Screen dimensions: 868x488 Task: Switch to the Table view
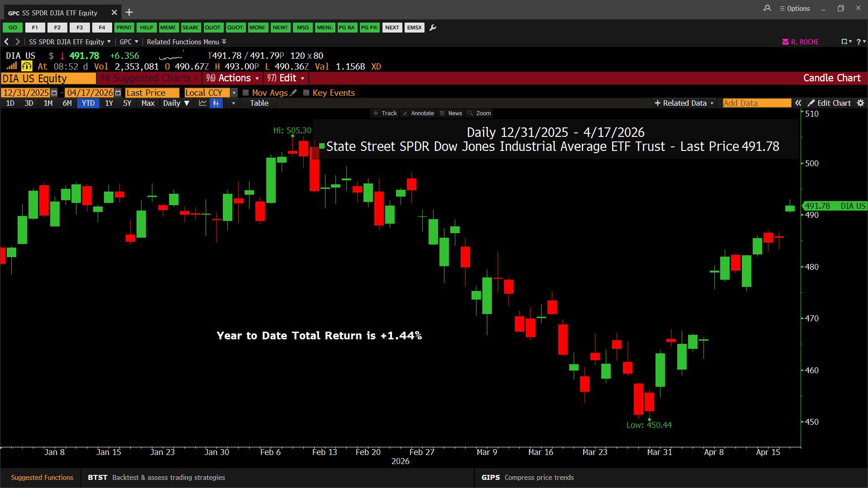(259, 103)
